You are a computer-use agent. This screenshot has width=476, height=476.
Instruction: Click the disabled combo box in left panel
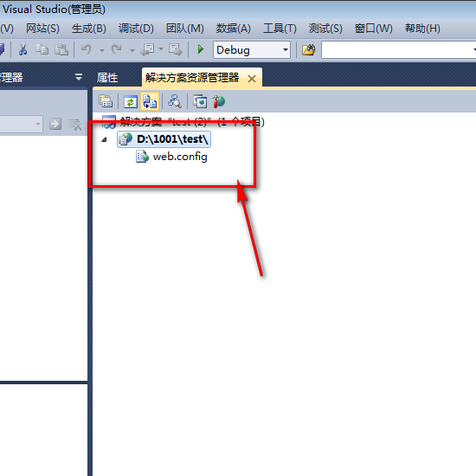tap(21, 124)
